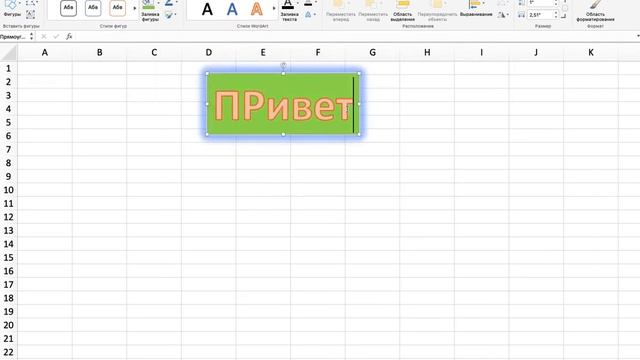640x360 pixels.
Task: Click Переместить вперед bring forward
Action: coord(340,11)
